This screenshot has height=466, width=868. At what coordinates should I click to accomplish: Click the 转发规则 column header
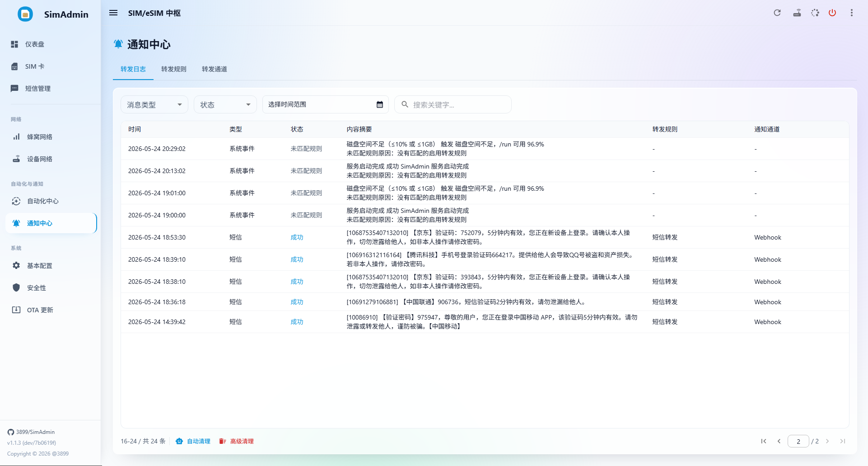point(665,129)
